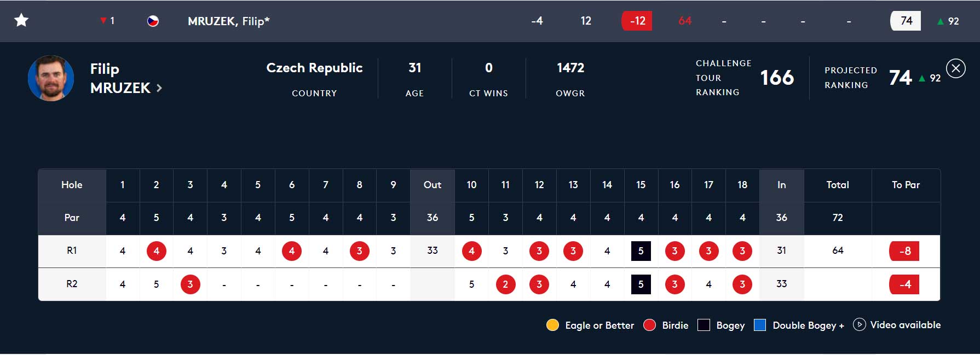The height and width of the screenshot is (355, 980).
Task: Toggle the favorite star for Mruzek
Action: click(21, 21)
